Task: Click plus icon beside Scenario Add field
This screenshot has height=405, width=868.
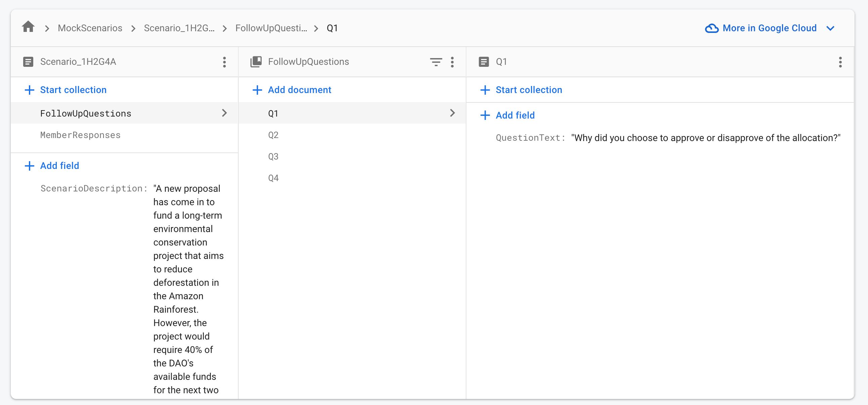Action: click(29, 166)
